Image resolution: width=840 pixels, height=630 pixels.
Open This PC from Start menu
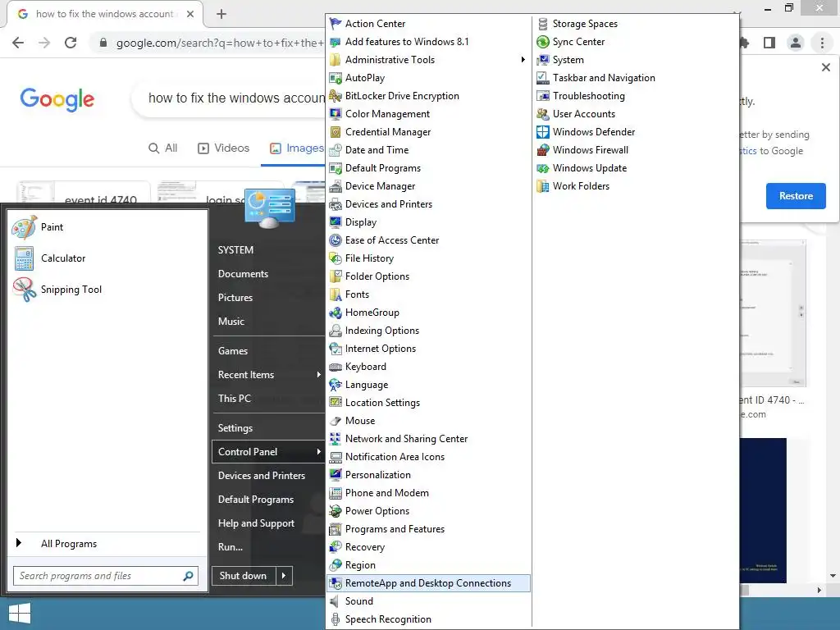pyautogui.click(x=234, y=399)
